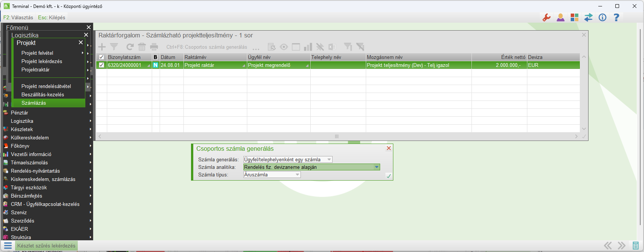Image resolution: width=644 pixels, height=252 pixels.
Task: Open the blue info circle icon
Action: point(602,17)
